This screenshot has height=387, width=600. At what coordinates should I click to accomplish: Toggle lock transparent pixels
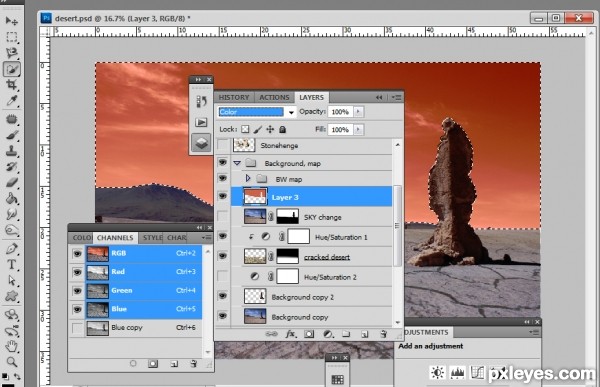245,129
